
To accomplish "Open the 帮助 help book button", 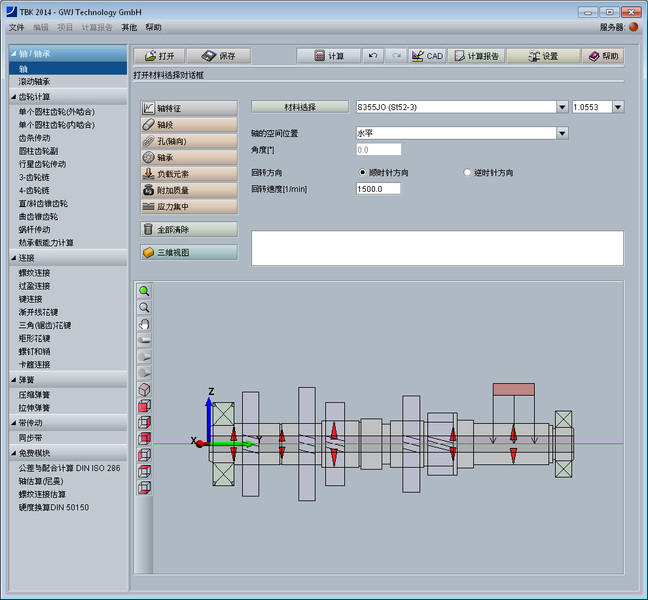I will [604, 56].
